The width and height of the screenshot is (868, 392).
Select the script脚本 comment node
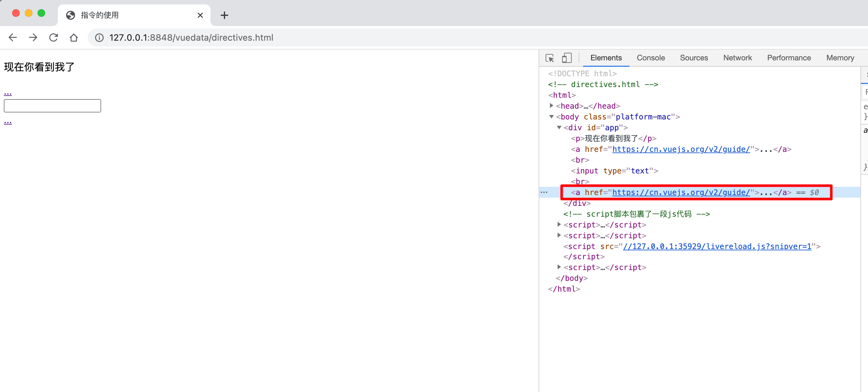pos(637,214)
